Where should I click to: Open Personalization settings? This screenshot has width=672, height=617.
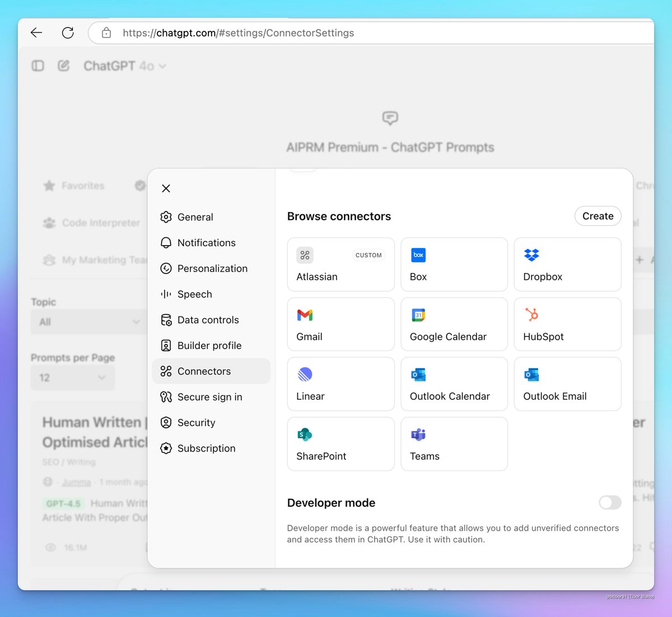211,269
